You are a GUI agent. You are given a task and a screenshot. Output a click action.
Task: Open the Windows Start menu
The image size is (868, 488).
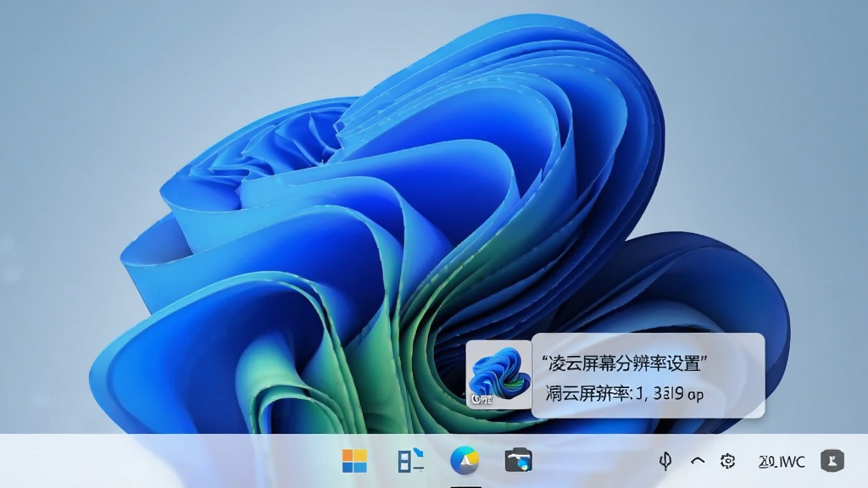pos(354,461)
